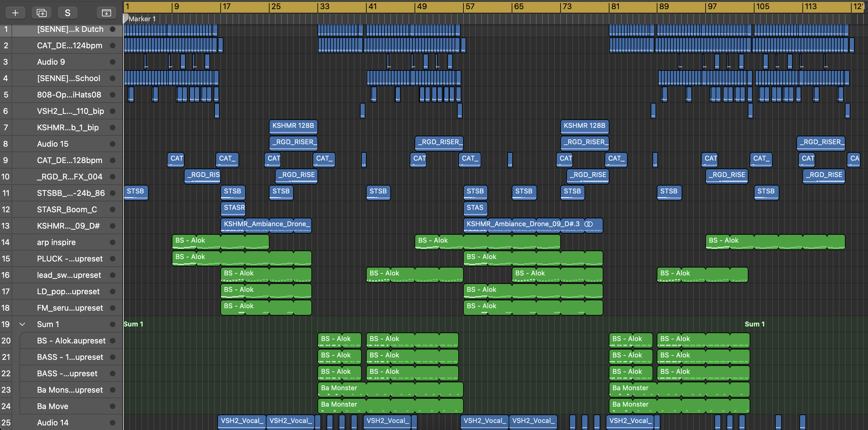Select the STASR_Boom_C track header
The height and width of the screenshot is (430, 868).
coord(61,210)
